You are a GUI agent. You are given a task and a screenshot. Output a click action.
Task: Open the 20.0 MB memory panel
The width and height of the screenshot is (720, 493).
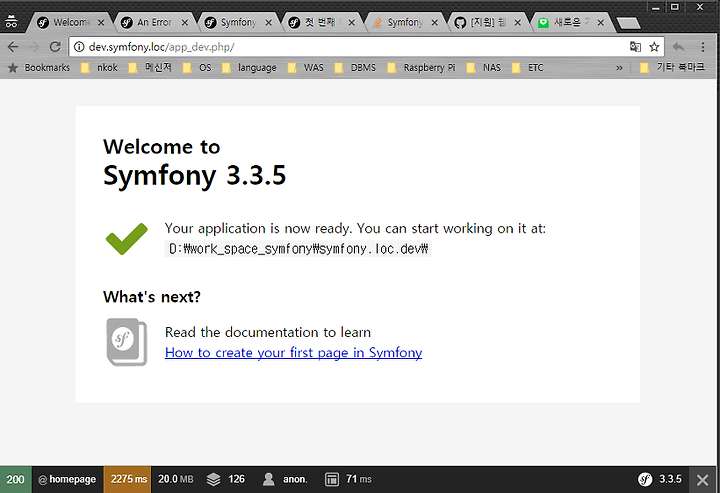[176, 479]
